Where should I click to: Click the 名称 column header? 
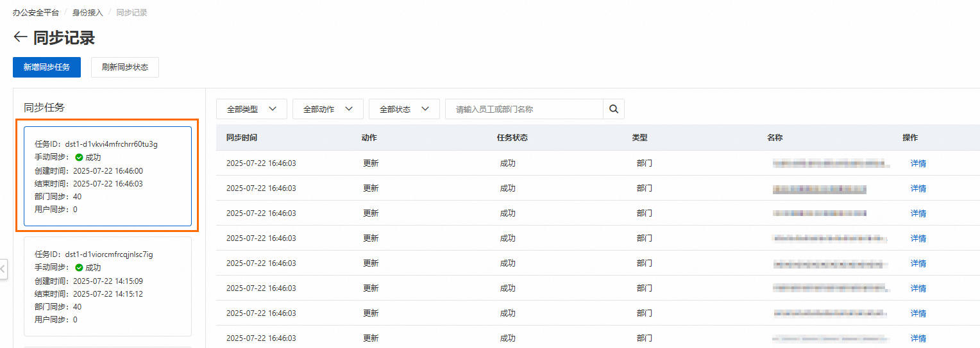click(x=775, y=138)
